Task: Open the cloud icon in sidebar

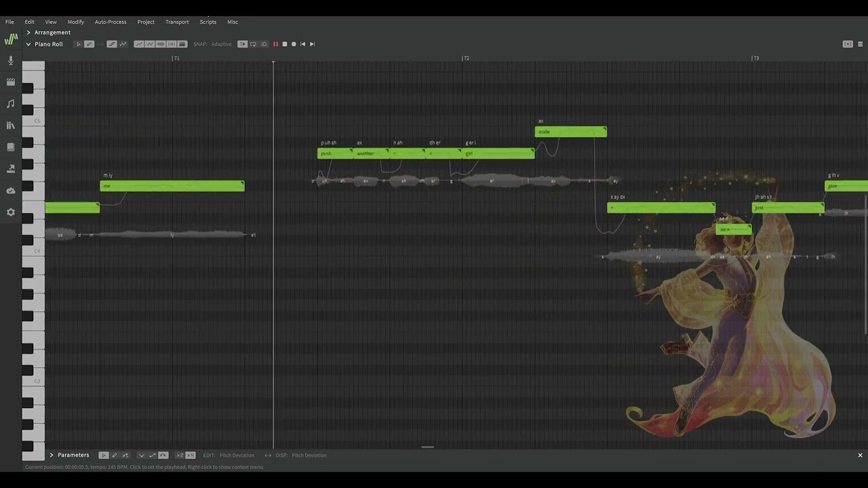Action: 10,190
